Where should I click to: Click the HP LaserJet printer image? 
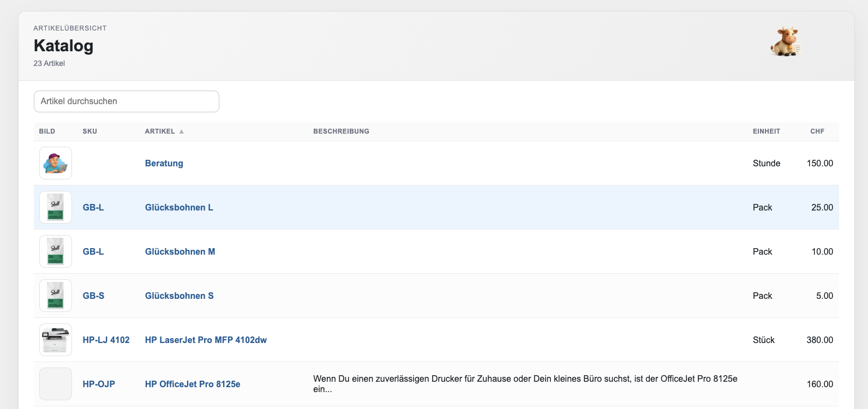56,340
